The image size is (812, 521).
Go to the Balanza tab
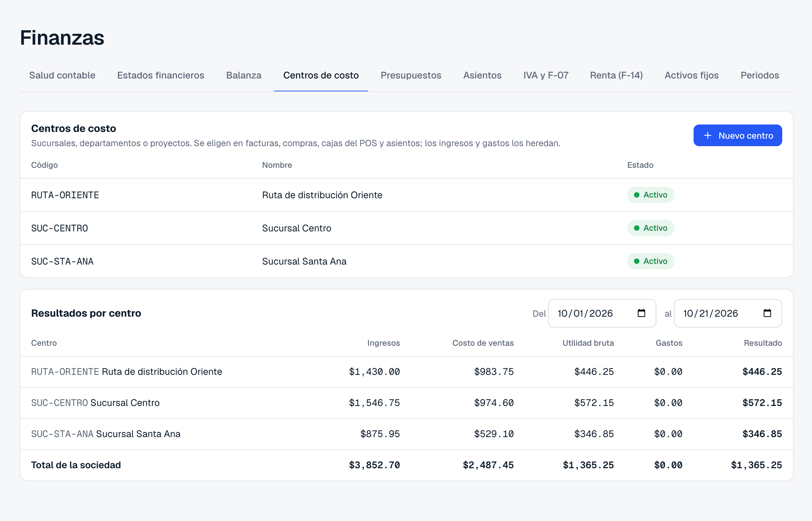click(244, 75)
